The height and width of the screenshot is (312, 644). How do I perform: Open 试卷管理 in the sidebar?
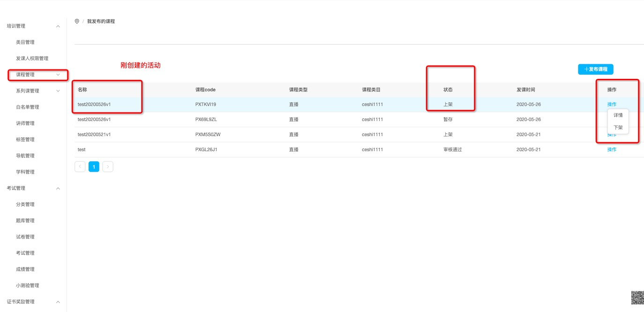pyautogui.click(x=25, y=237)
